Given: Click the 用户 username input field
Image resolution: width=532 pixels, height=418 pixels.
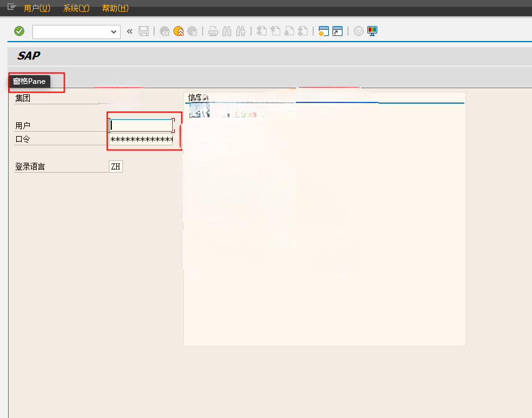Looking at the screenshot, I should [x=141, y=125].
